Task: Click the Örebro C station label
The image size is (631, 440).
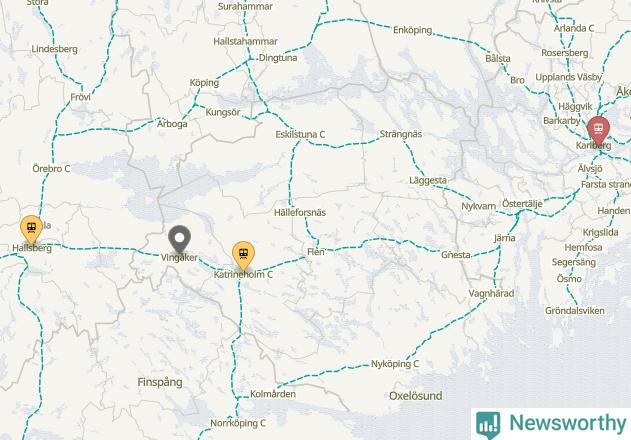Action: [51, 168]
